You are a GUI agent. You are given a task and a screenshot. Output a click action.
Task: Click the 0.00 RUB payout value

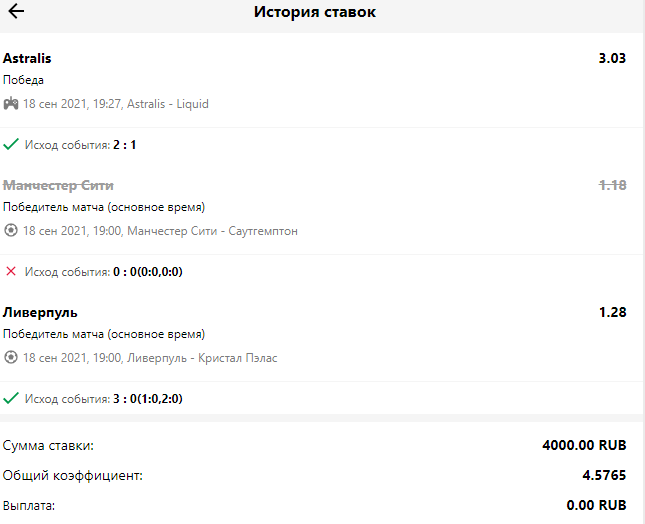tap(596, 506)
